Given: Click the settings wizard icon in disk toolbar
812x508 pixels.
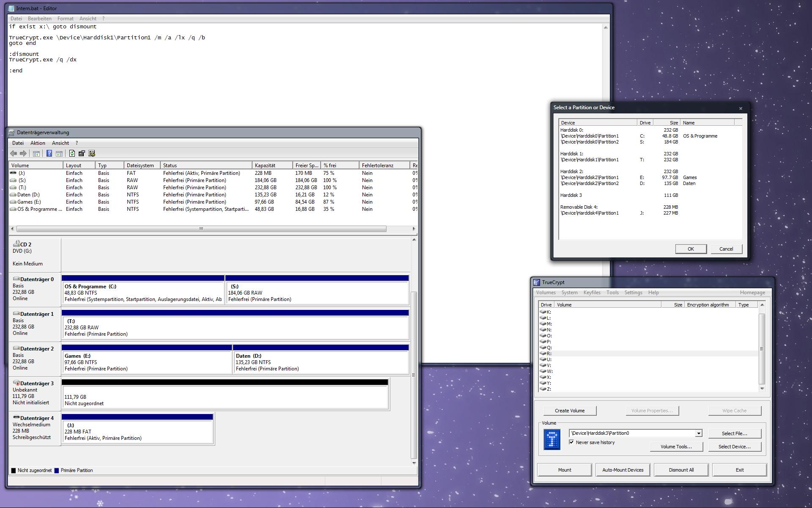Looking at the screenshot, I should click(x=92, y=154).
